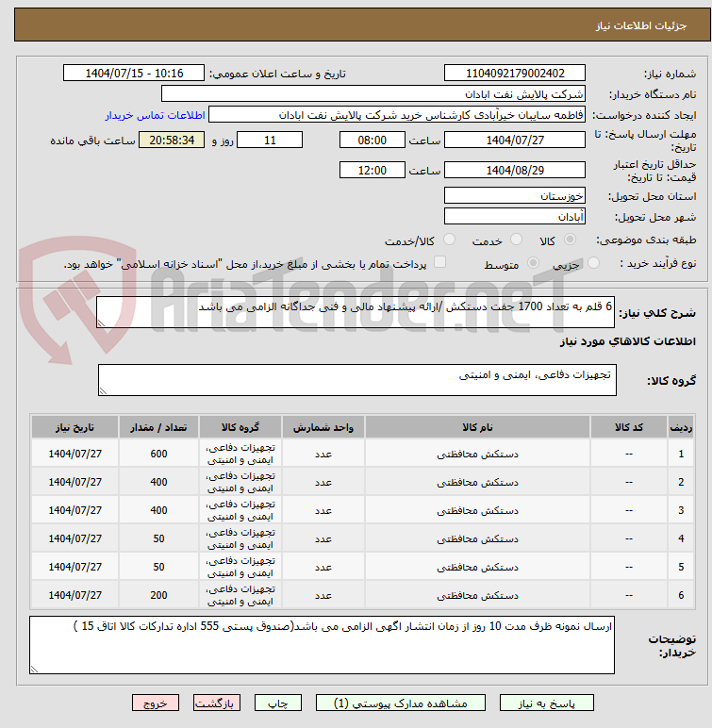The height and width of the screenshot is (728, 712).
Task: Click دستکش محافظتی in row 6
Action: point(477,595)
